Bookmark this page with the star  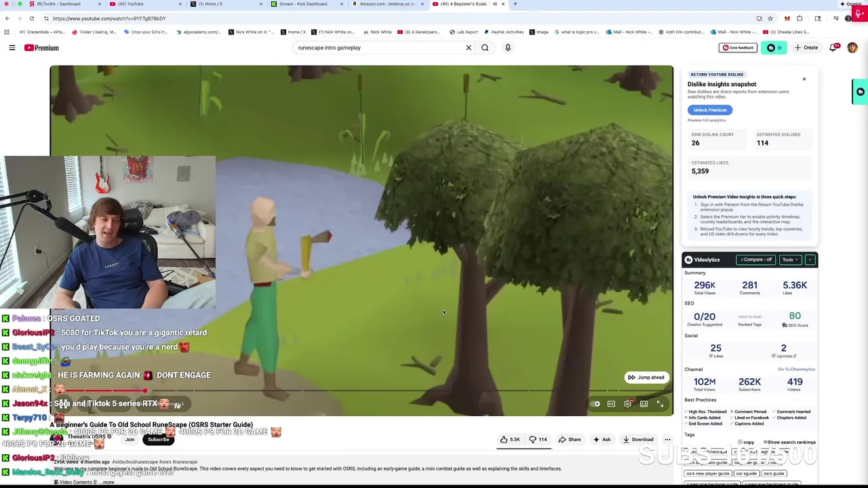pos(770,18)
